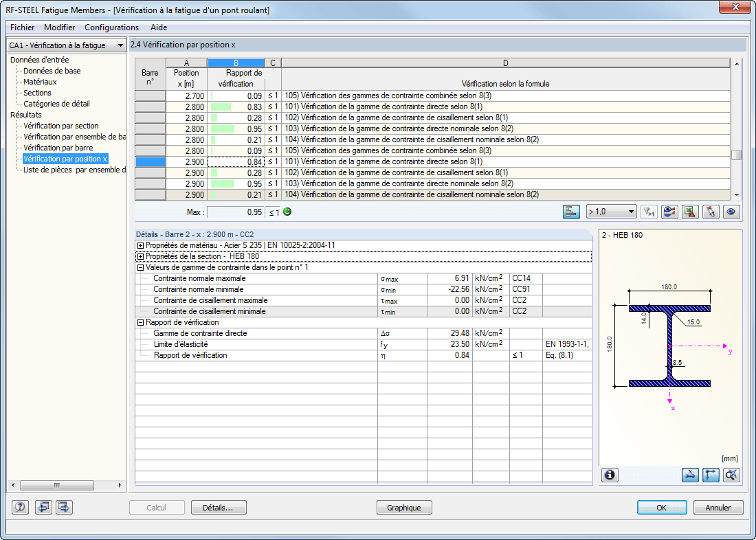The height and width of the screenshot is (540, 756).
Task: Open Vérification par barre results
Action: [58, 148]
